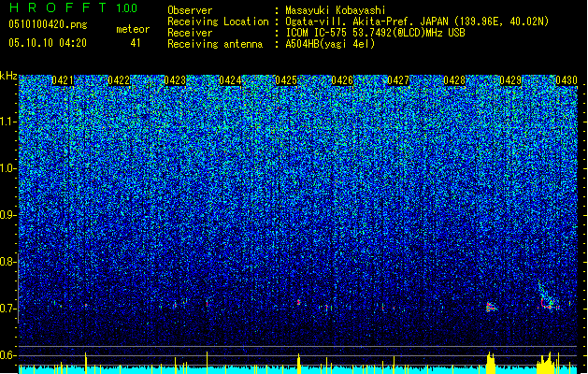Select the 0423 time marker

[175, 79]
